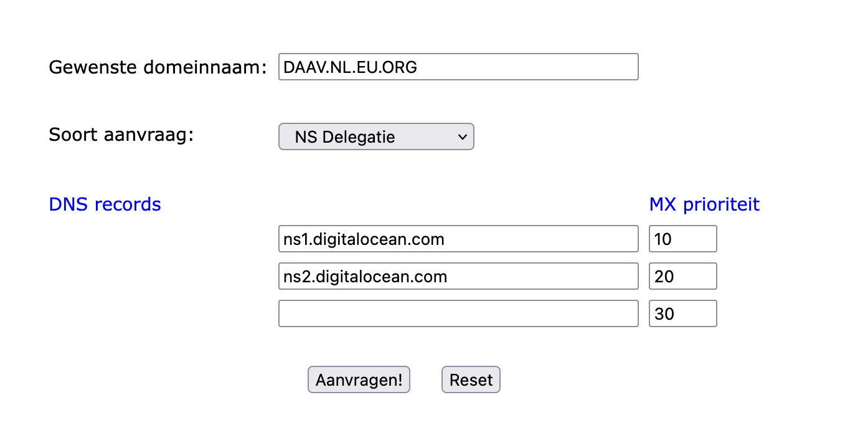The width and height of the screenshot is (868, 425).
Task: Open the MX prioriteit link
Action: coord(704,204)
